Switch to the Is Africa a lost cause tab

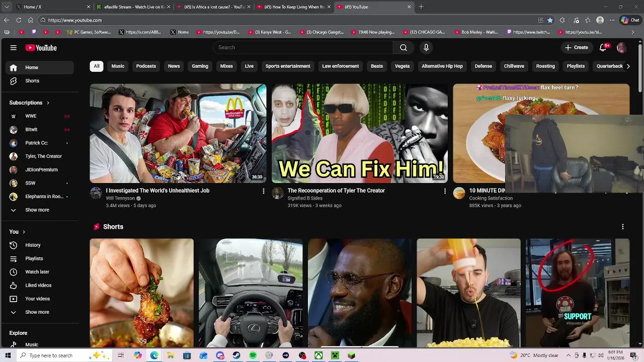tap(214, 7)
